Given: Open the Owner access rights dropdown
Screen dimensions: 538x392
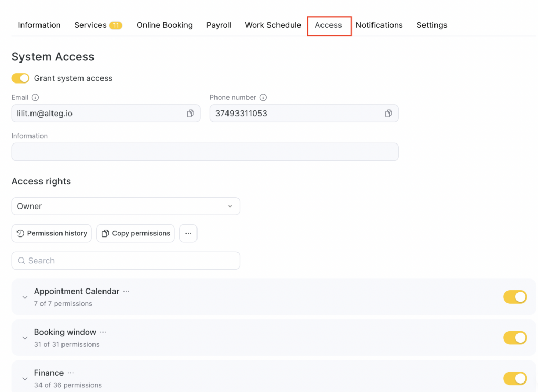Looking at the screenshot, I should point(126,207).
